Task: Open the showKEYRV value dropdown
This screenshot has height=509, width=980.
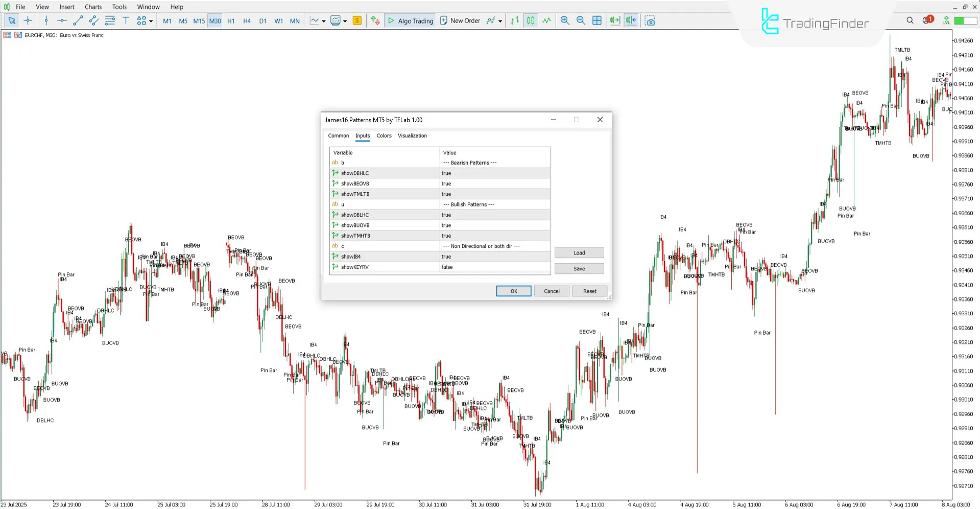Action: coord(494,267)
